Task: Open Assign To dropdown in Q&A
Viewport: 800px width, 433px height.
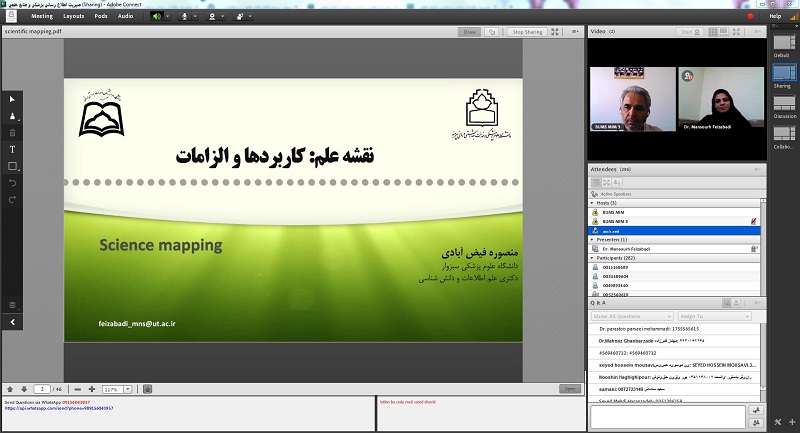Action: tap(714, 316)
